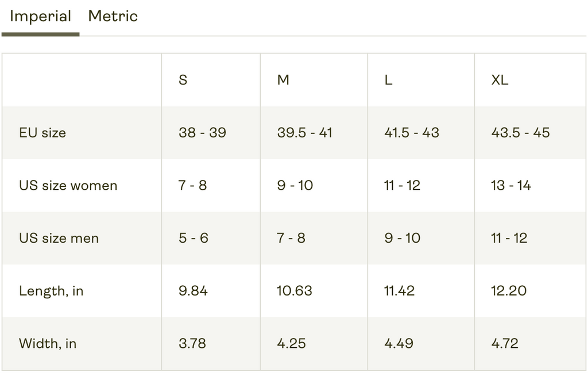
Task: Click width value 4.72
Action: point(505,344)
